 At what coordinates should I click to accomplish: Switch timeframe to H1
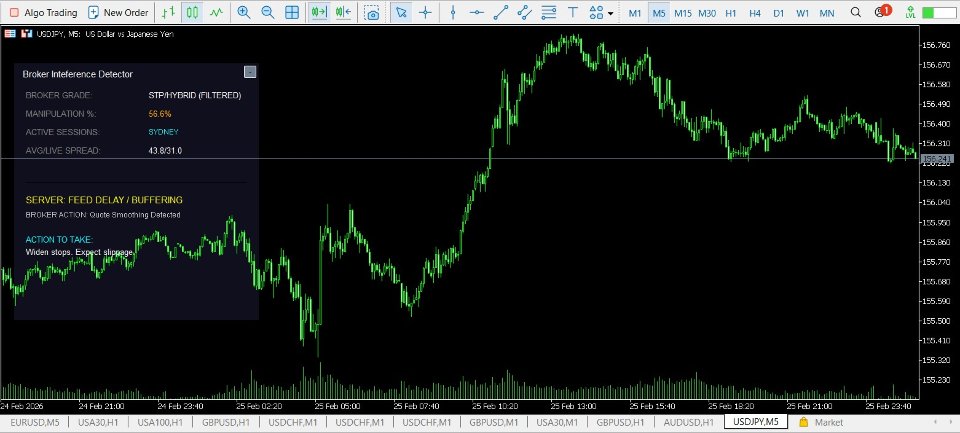point(730,13)
